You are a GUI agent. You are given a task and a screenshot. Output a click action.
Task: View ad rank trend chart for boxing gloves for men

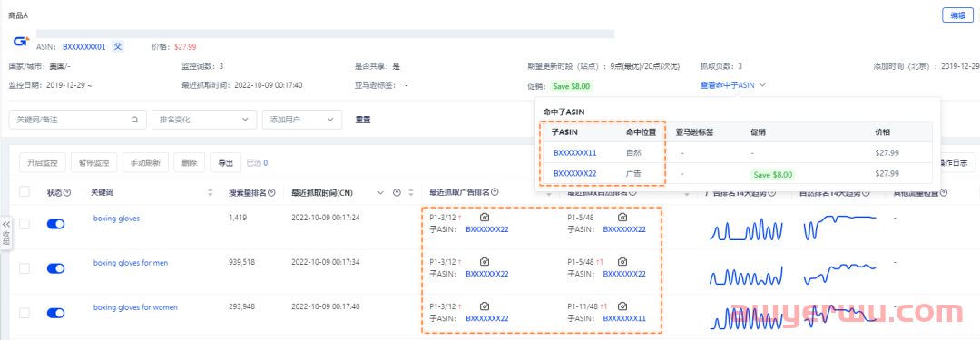pos(746,275)
